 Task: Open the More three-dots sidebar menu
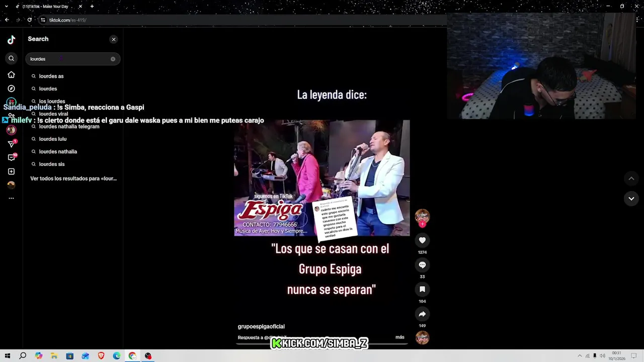coord(11,198)
